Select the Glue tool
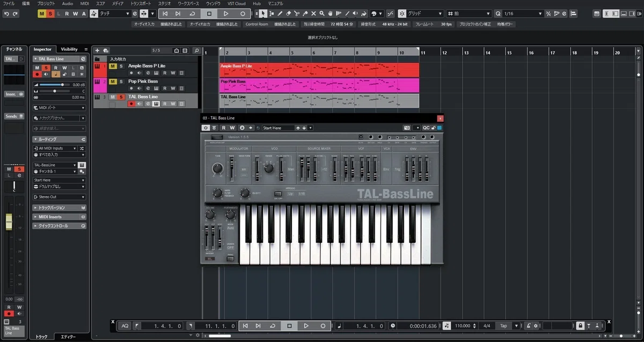This screenshot has width=644, height=342. coord(305,13)
